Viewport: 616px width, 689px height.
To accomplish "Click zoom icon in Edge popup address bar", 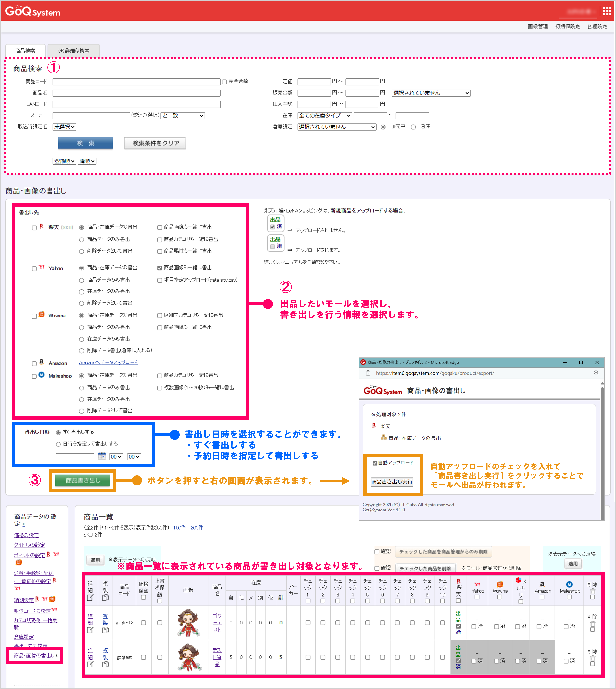I will point(596,373).
